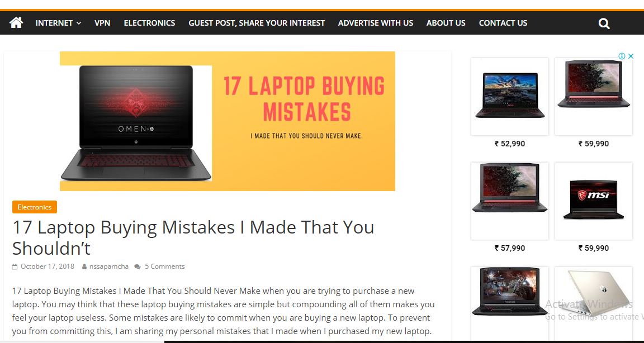Open the MSI laptop ad thumbnail
This screenshot has width=644, height=343.
tap(594, 201)
